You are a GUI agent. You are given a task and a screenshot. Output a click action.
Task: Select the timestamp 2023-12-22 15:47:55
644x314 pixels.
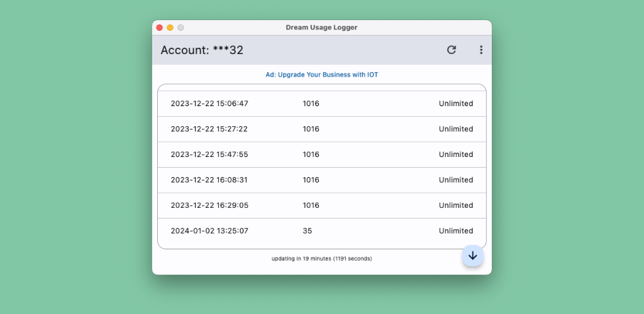(209, 154)
